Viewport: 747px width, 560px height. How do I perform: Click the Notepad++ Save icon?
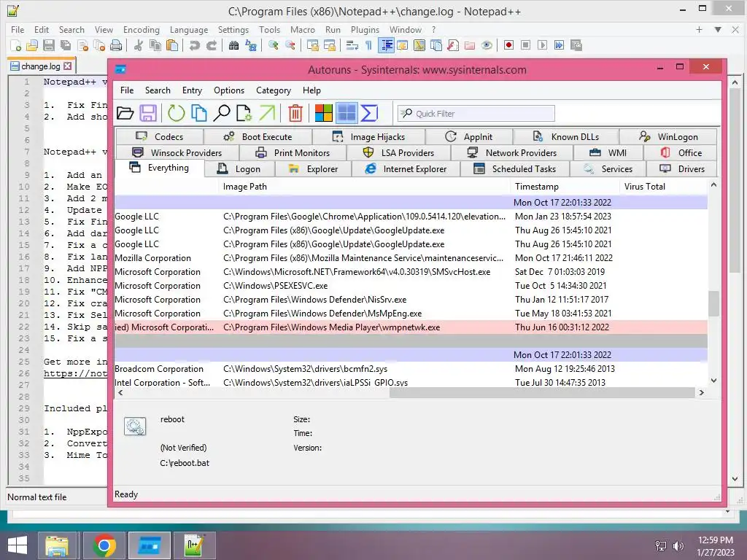click(x=49, y=45)
